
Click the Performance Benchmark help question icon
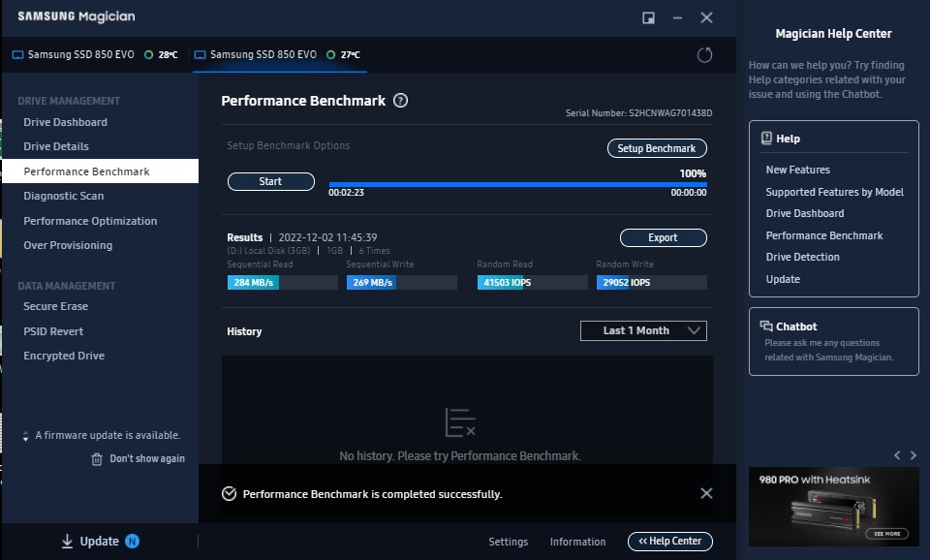(x=400, y=101)
